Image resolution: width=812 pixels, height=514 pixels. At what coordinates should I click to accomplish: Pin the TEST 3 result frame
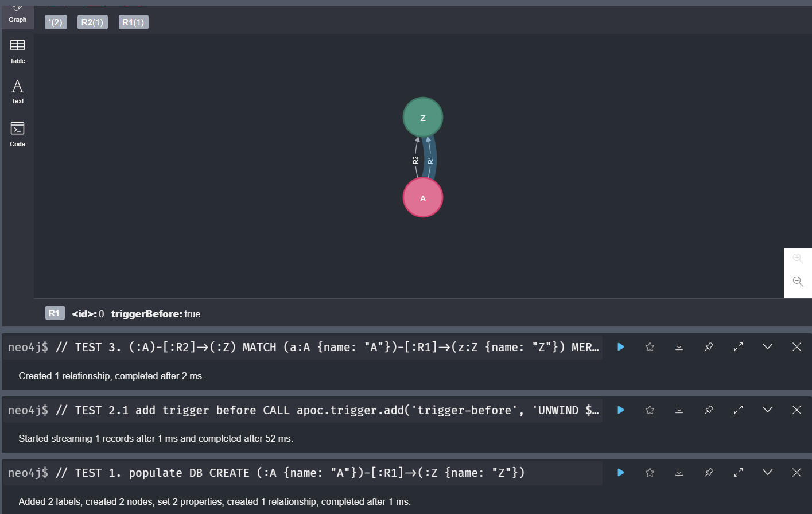(709, 346)
